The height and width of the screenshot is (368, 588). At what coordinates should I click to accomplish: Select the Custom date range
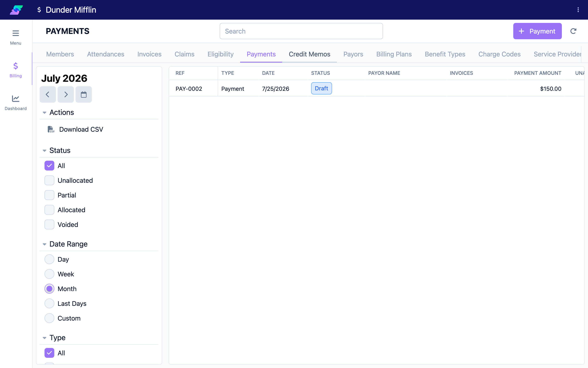click(x=49, y=318)
